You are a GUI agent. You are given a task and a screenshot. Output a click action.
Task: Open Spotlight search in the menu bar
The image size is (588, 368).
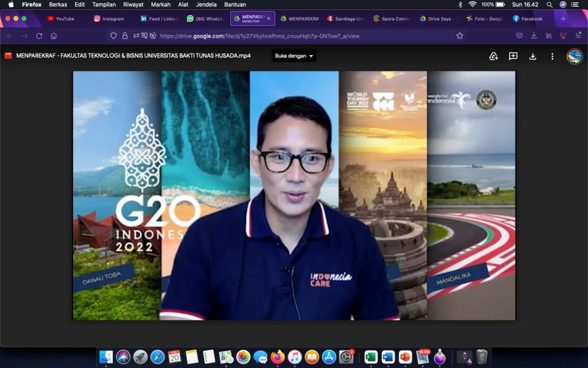tap(550, 5)
